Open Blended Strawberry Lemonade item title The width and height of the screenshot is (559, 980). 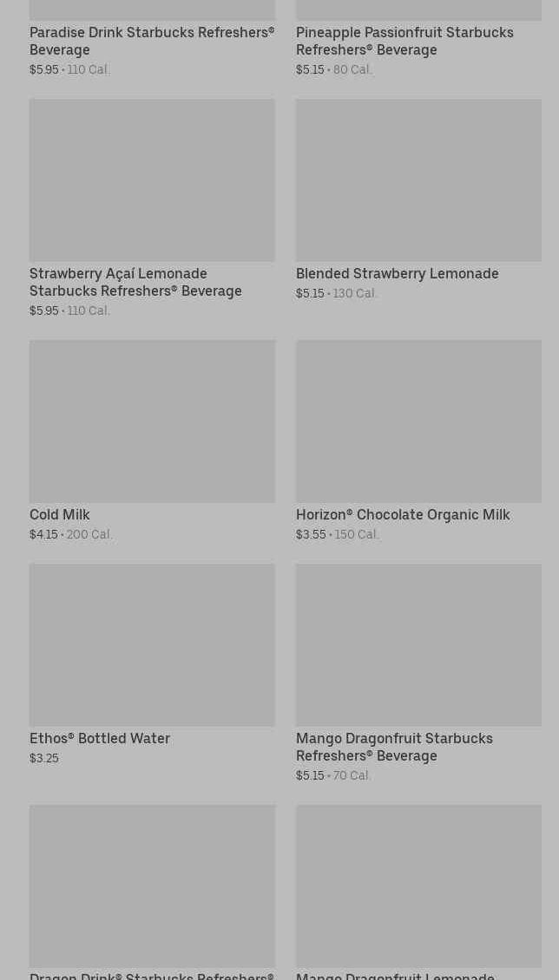click(x=397, y=273)
